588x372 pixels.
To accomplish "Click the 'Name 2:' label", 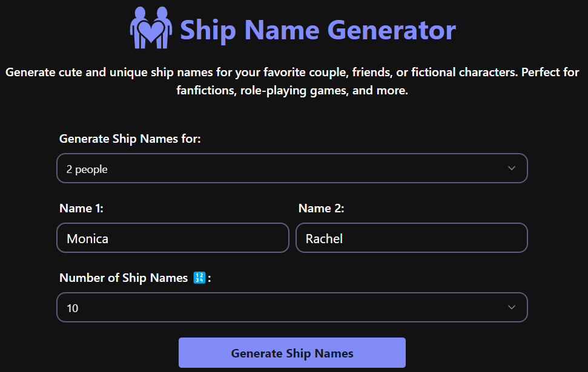I will 320,208.
